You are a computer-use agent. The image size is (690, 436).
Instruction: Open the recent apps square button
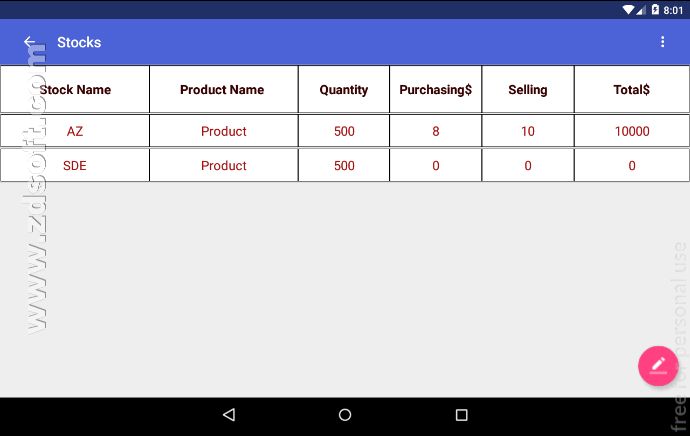coord(461,414)
